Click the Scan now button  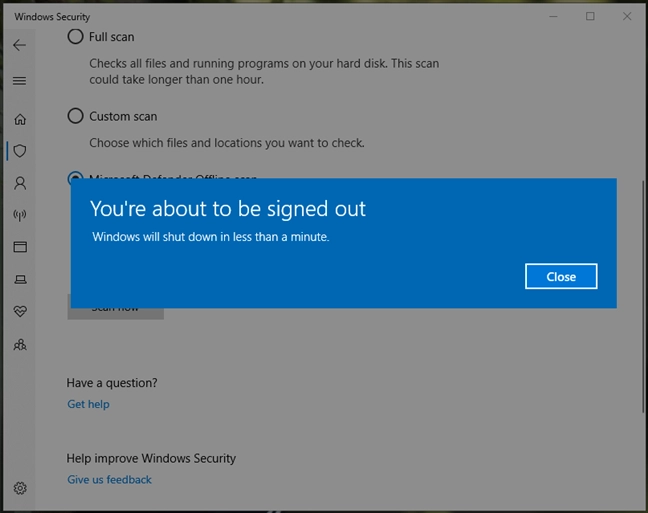(x=115, y=314)
